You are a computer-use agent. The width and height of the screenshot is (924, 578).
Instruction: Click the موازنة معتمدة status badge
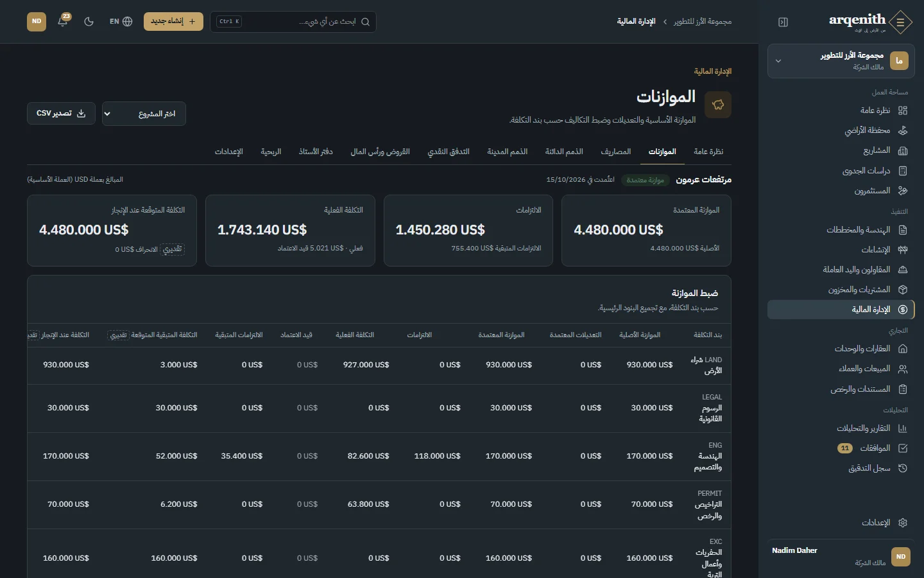(646, 180)
